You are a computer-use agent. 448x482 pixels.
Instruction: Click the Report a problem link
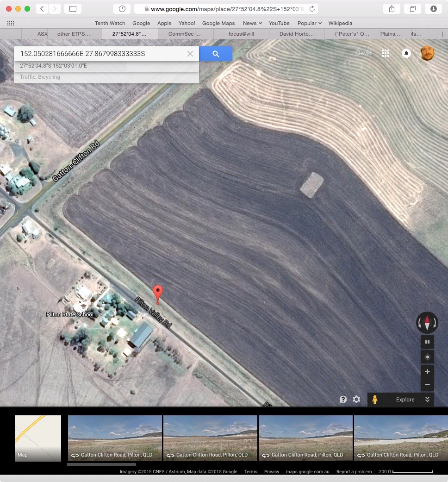(x=354, y=472)
